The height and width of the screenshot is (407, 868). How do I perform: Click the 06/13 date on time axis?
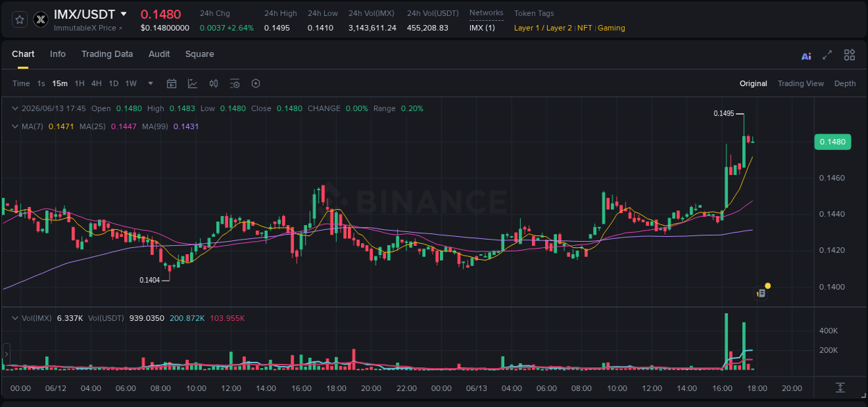tap(476, 388)
